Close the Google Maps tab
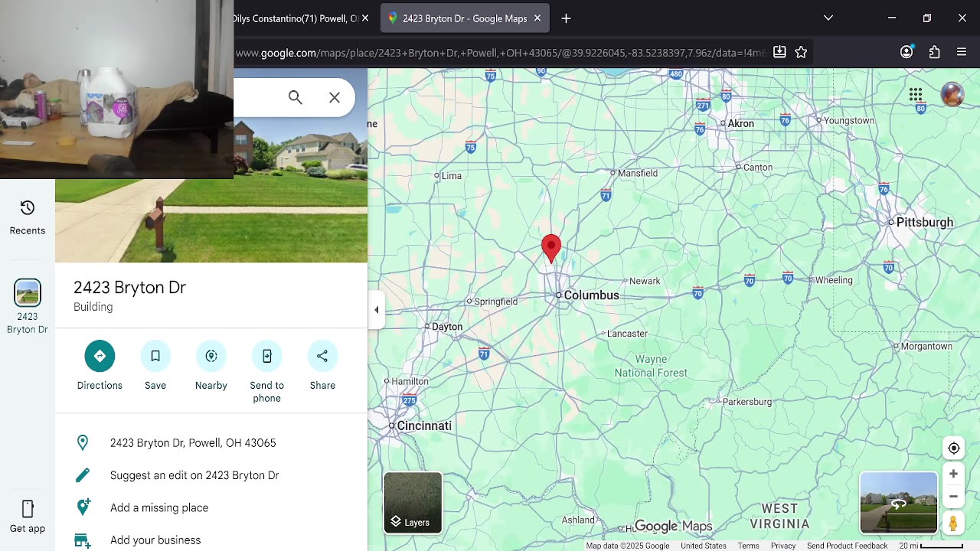Screen dimensions: 980x551 tap(537, 18)
